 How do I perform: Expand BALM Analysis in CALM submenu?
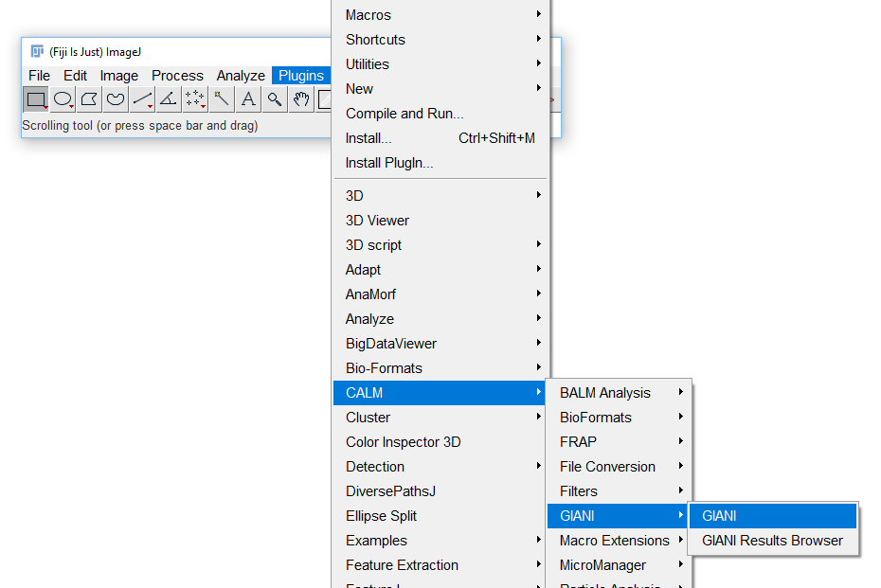coord(619,393)
